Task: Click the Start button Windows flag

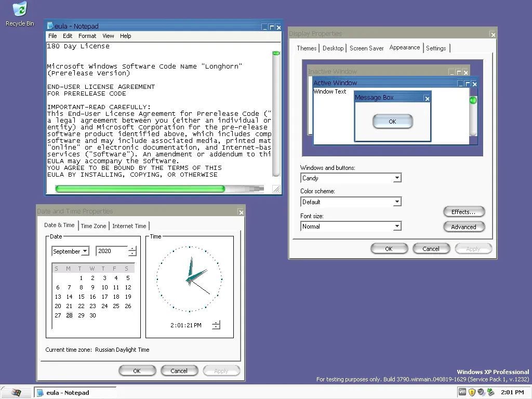Action: [x=16, y=392]
